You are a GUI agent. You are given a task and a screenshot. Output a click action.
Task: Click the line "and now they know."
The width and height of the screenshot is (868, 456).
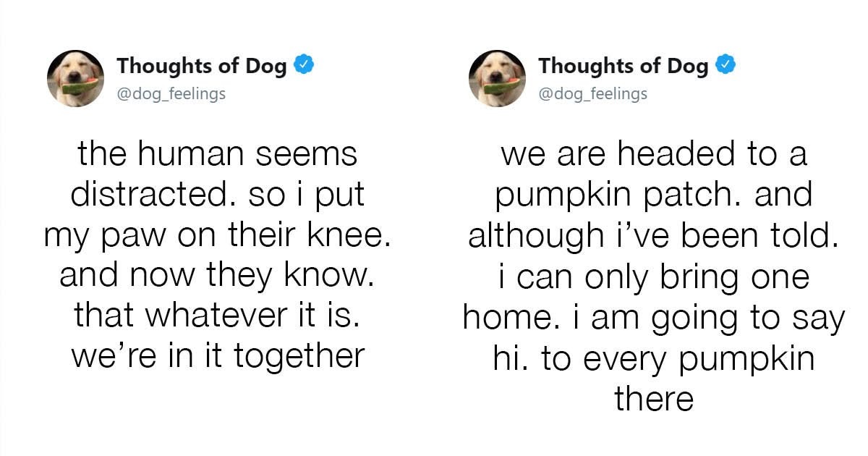pos(218,276)
